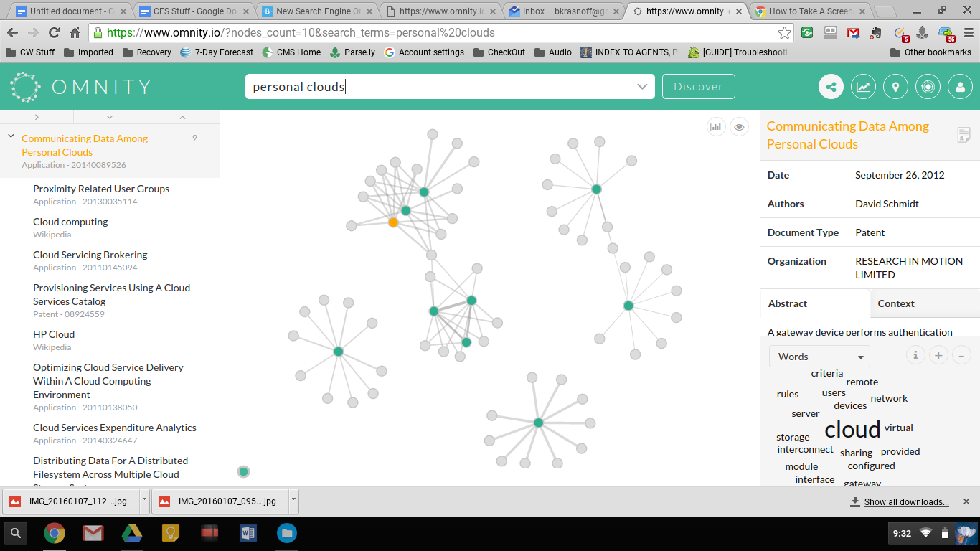
Task: Go back to the previous page
Action: coord(12,33)
